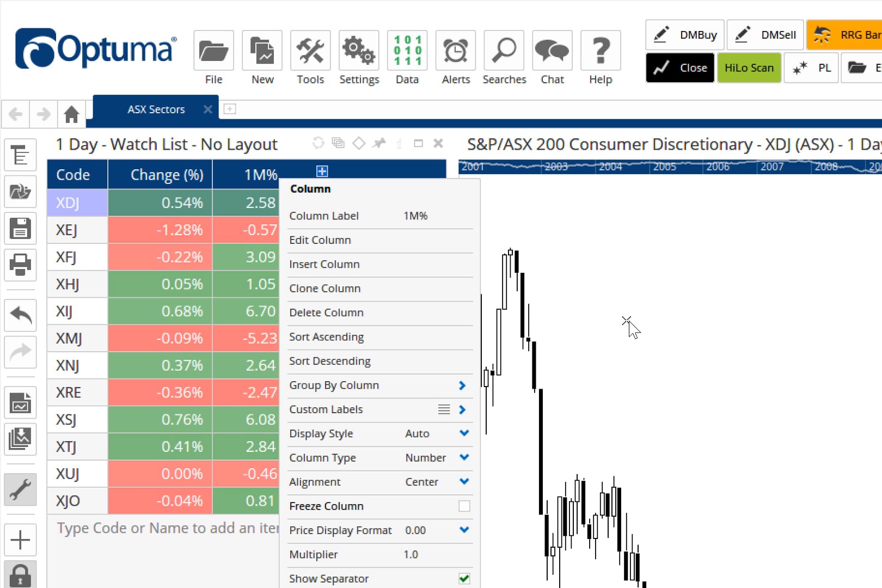This screenshot has width=882, height=588.
Task: Select Edit Column menu entry
Action: tap(380, 240)
